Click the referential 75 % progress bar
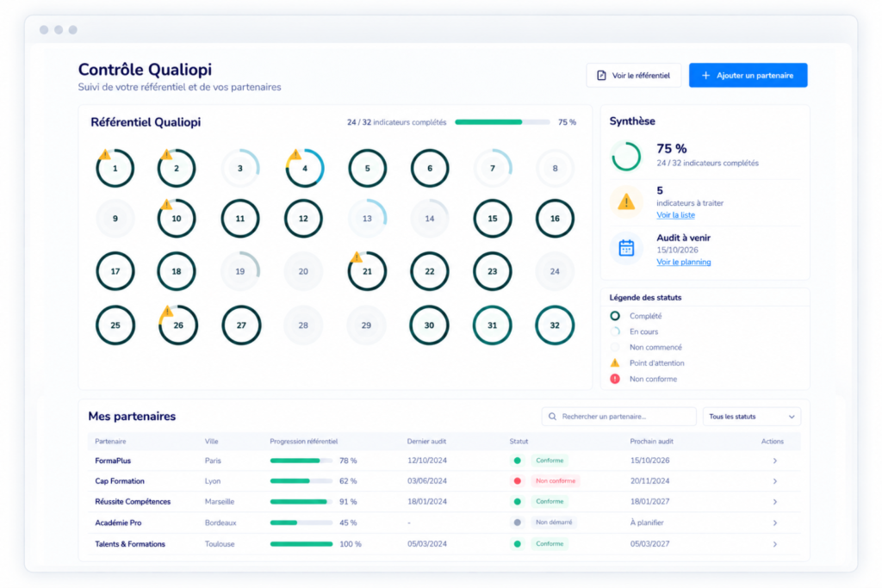This screenshot has height=588, width=882. [502, 122]
